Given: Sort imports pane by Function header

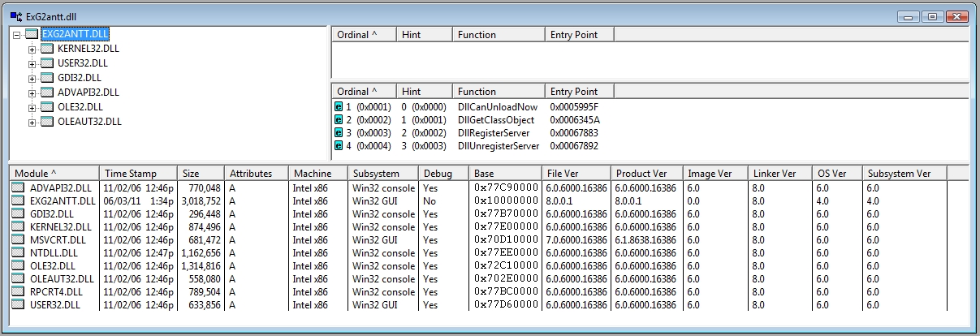Looking at the screenshot, I should [499, 35].
